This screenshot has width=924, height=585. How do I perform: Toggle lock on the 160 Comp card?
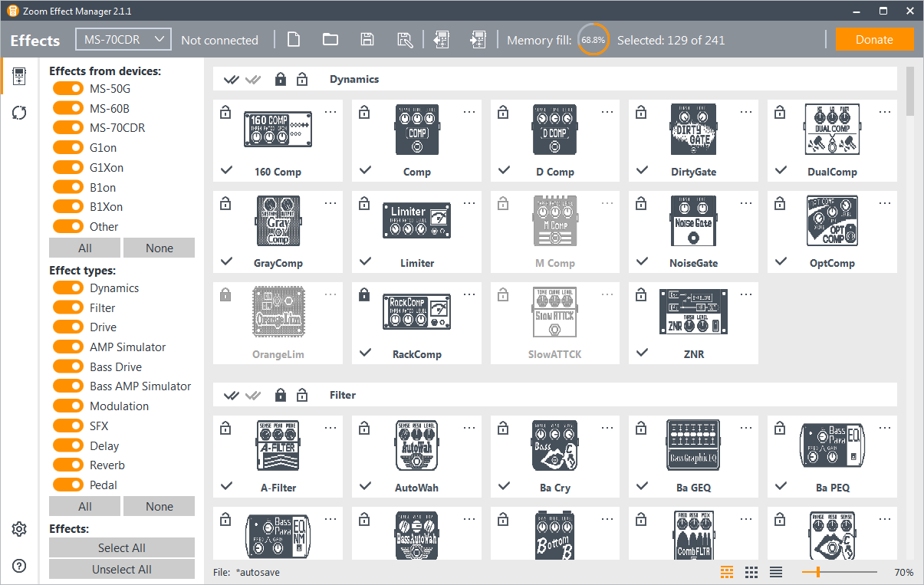225,113
